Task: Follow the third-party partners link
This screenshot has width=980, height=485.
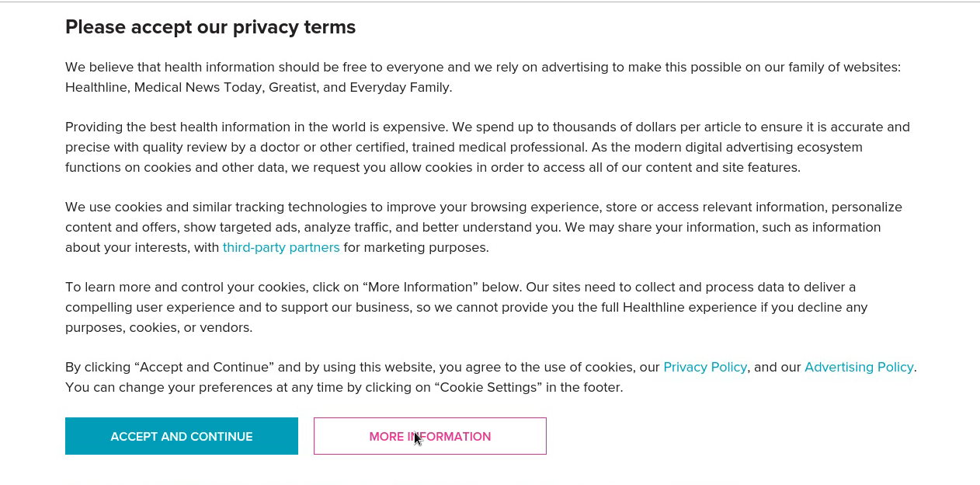Action: tap(281, 247)
